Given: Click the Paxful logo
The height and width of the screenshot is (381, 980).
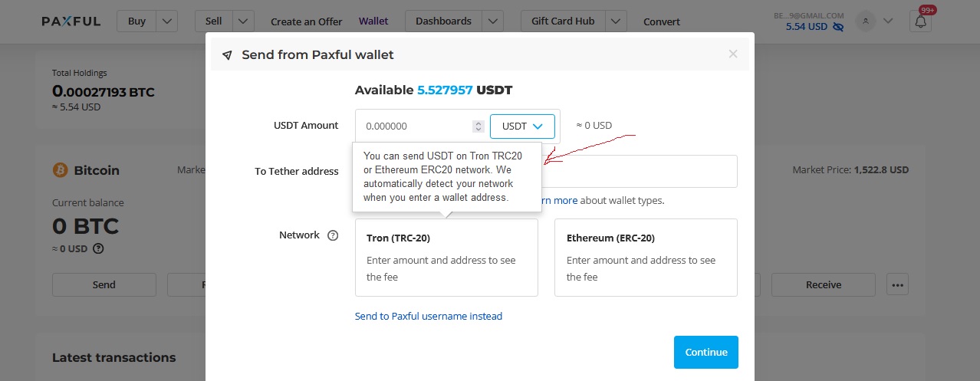Looking at the screenshot, I should pos(71,21).
